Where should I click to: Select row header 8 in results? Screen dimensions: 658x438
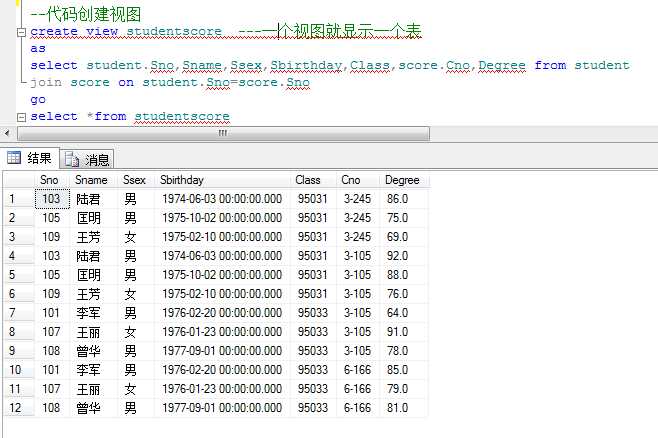point(19,332)
